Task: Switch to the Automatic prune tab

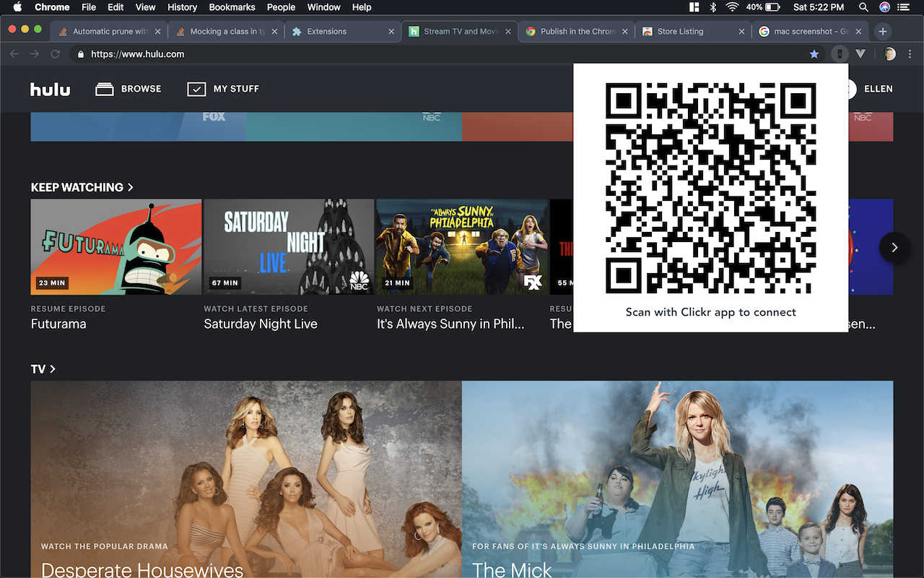Action: [110, 31]
